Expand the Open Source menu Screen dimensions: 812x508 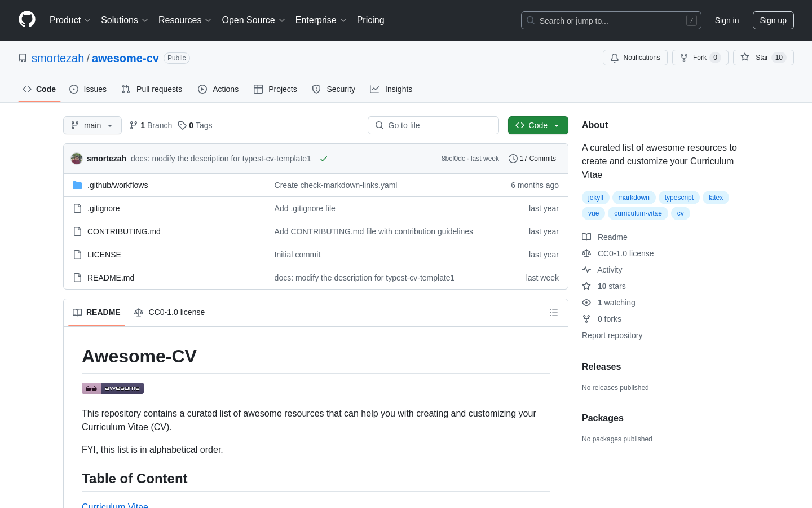point(254,20)
